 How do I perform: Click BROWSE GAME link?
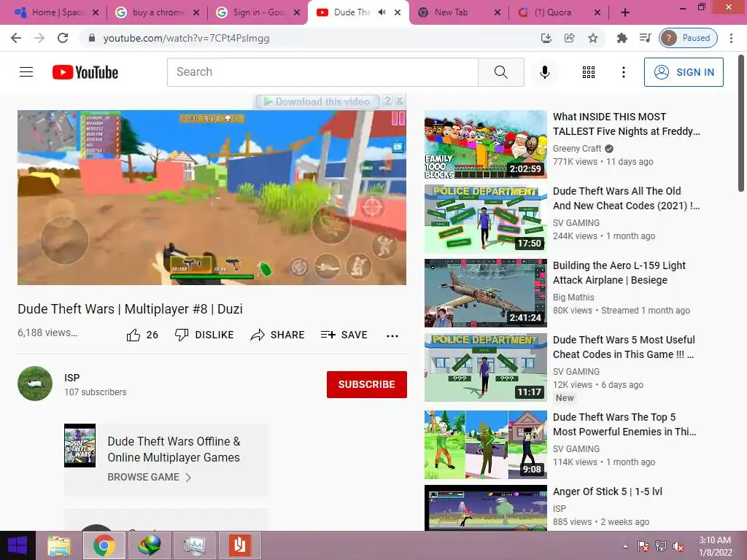click(x=149, y=477)
